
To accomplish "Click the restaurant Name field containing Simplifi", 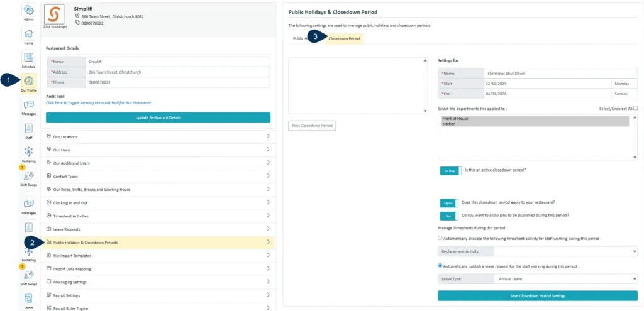I will (x=177, y=62).
